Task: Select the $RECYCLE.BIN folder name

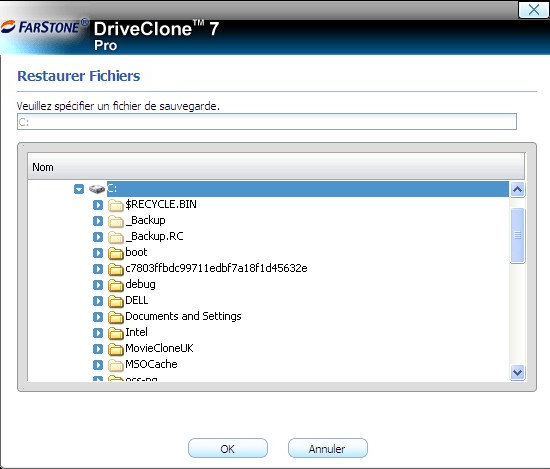Action: click(x=161, y=204)
